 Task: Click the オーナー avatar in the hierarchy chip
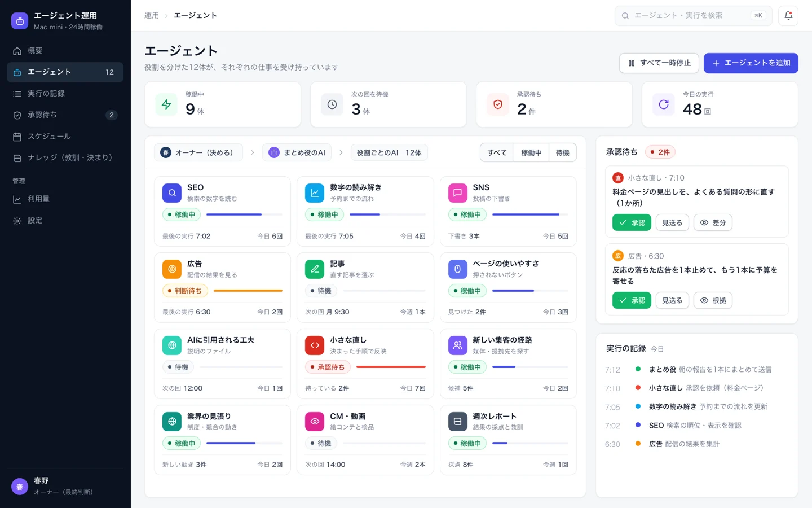[x=166, y=152]
